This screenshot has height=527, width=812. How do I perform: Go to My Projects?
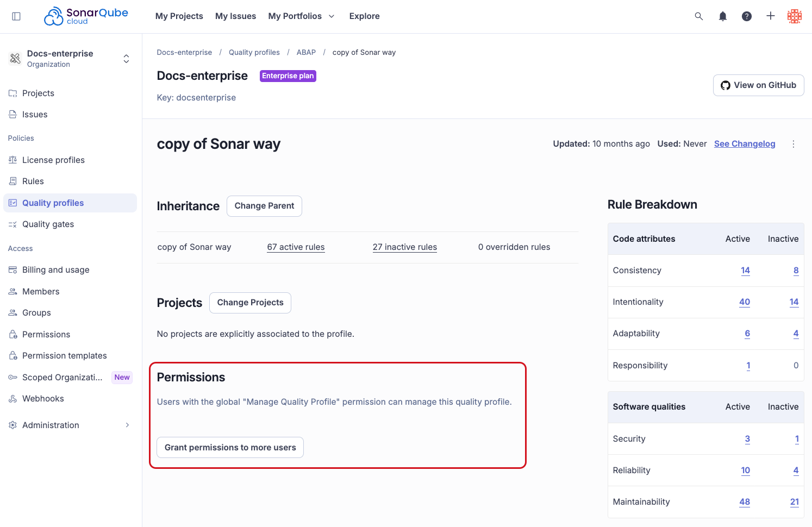point(179,16)
